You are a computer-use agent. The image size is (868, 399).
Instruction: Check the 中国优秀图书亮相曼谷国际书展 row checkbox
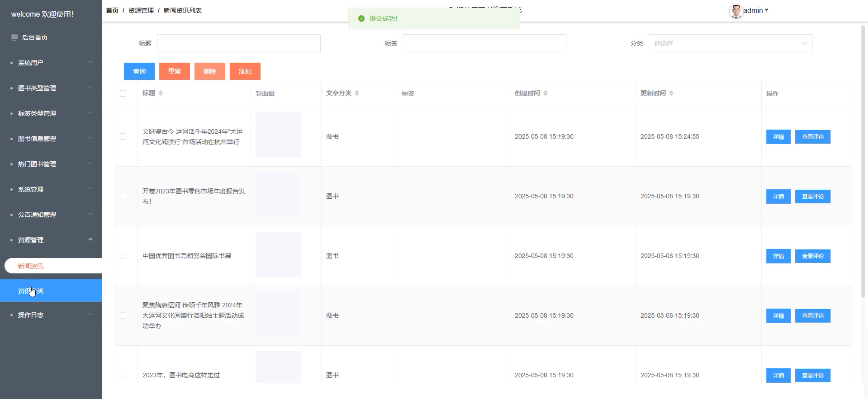point(123,256)
